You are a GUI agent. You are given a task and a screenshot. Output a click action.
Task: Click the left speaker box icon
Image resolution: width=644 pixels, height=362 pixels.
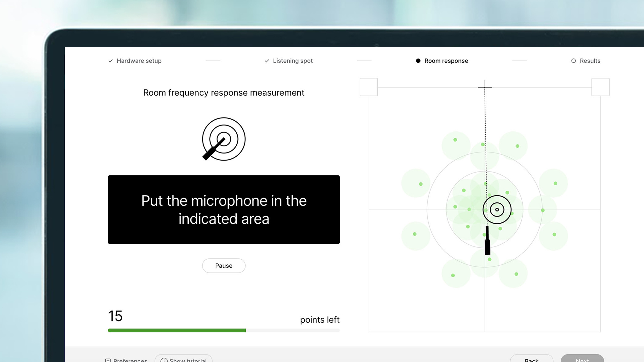[368, 87]
